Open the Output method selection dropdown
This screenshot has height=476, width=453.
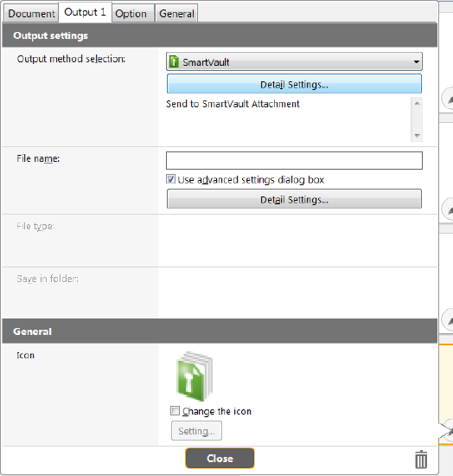(294, 61)
